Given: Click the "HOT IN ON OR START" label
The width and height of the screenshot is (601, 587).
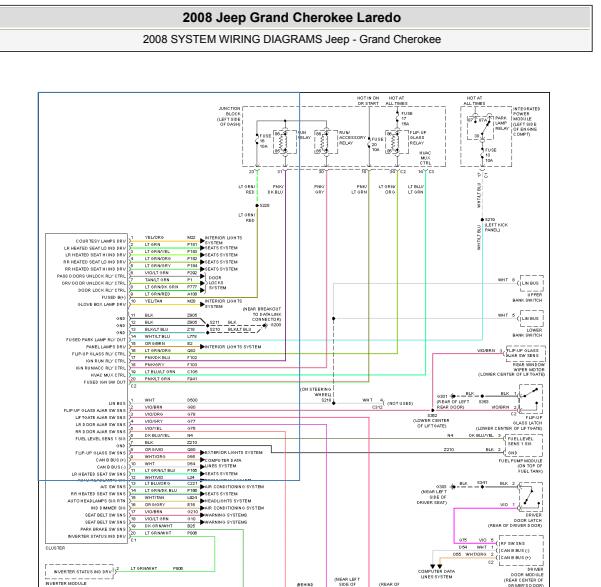Looking at the screenshot, I should click(368, 101).
